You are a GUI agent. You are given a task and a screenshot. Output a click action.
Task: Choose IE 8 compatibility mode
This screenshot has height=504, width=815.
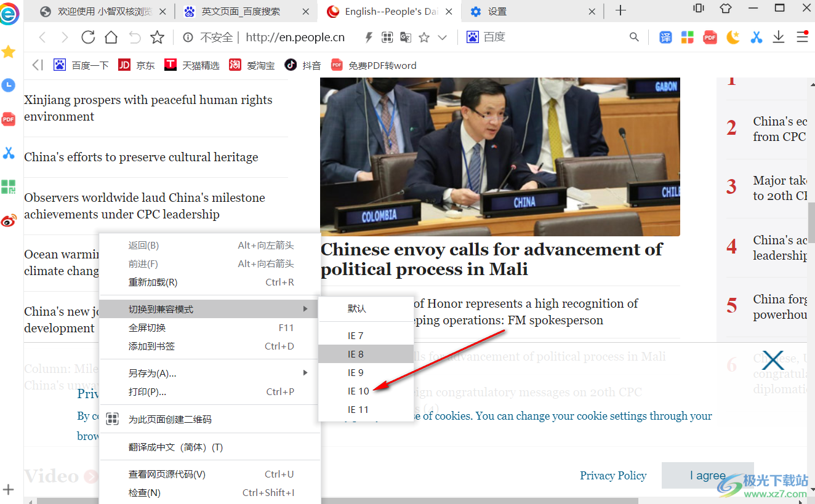tap(366, 354)
